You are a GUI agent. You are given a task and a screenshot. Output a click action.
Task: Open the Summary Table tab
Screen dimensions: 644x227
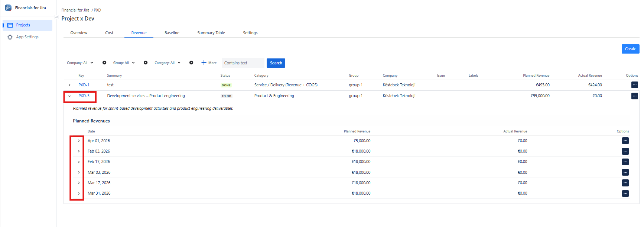[x=211, y=33]
